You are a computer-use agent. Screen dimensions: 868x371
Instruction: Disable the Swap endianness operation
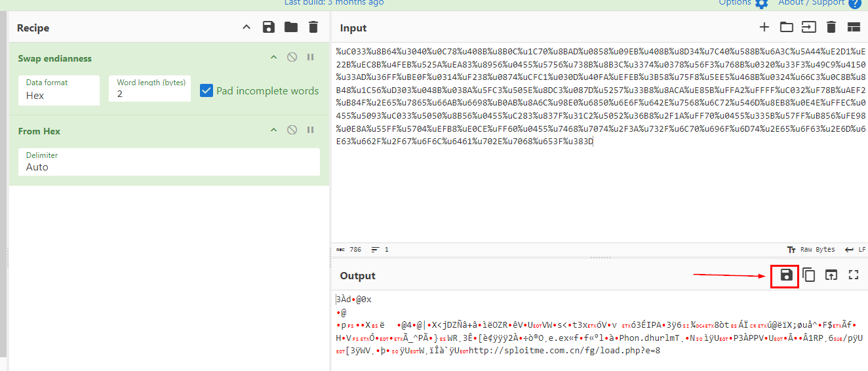coord(292,58)
